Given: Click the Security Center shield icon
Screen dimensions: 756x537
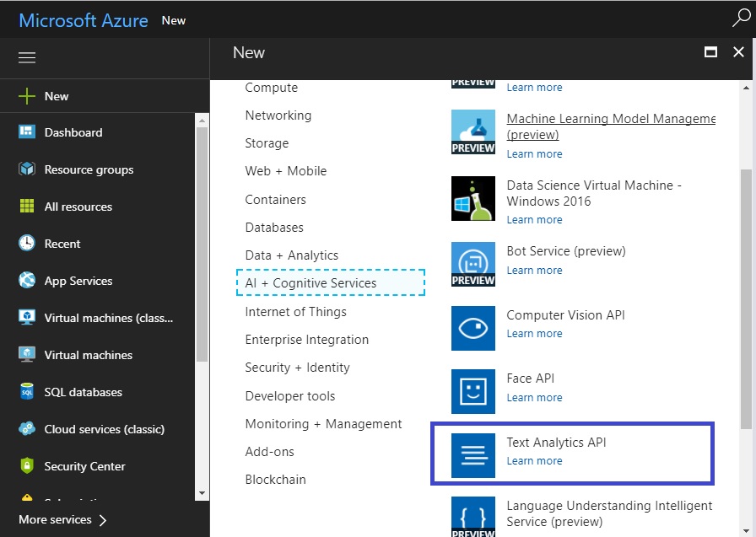Looking at the screenshot, I should 27,465.
